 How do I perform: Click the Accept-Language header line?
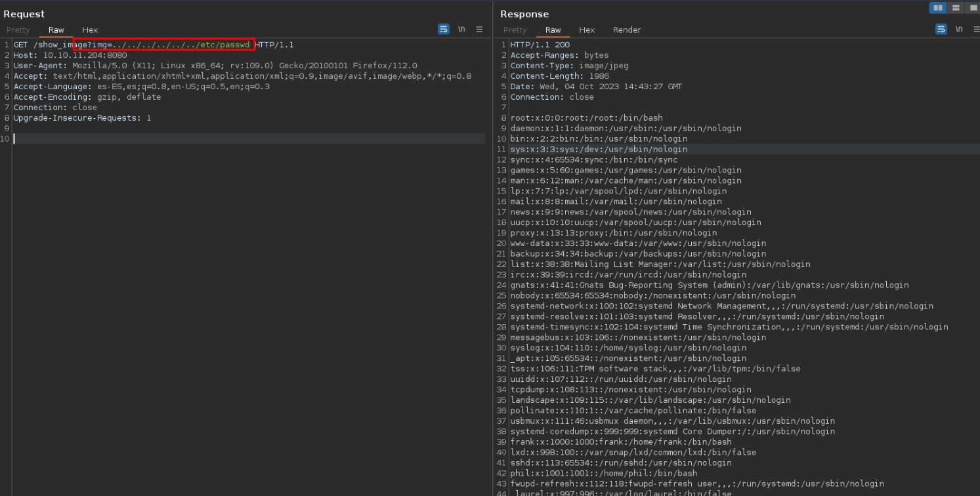point(142,87)
